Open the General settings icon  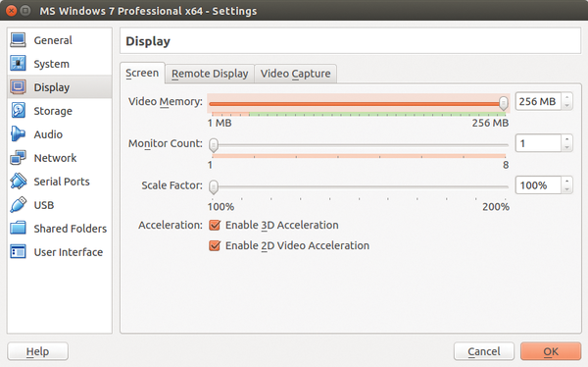click(18, 40)
